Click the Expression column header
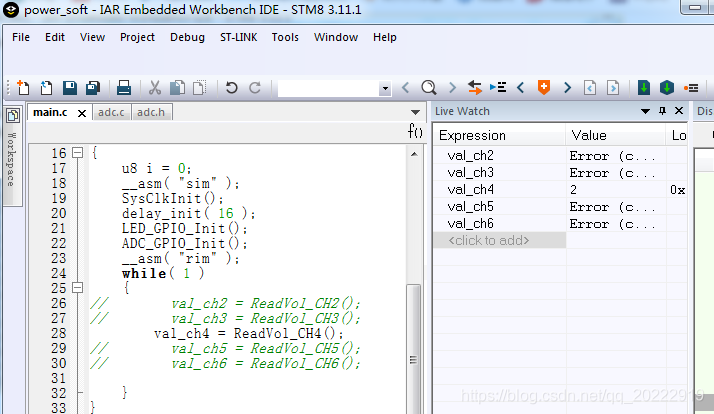Viewport: 714px width, 414px height. pos(499,135)
